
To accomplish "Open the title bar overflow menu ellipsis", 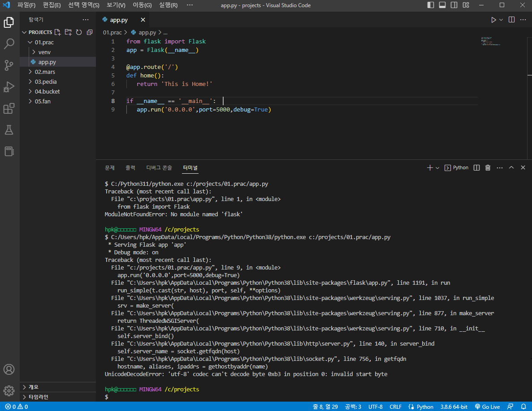I will tap(190, 5).
